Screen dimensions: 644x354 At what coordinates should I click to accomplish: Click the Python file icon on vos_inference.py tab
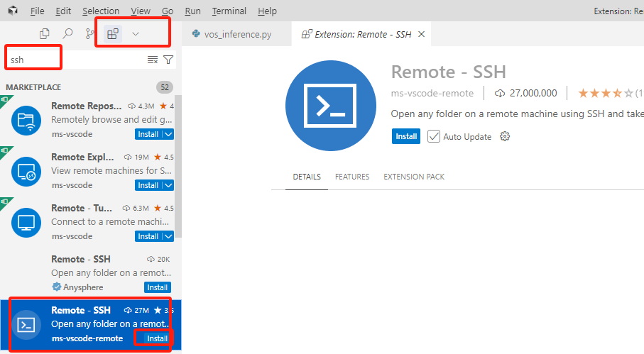tap(196, 33)
